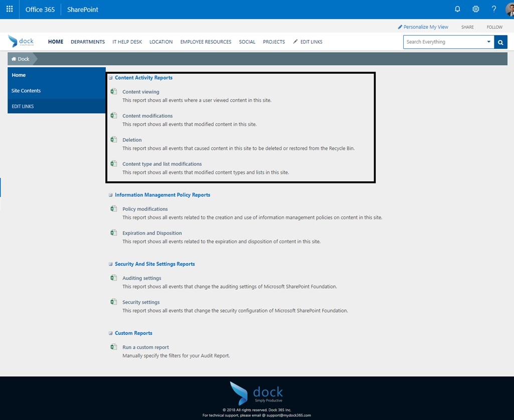Switch to the DEPARTMENTS tab
Screen dimensions: 514x420
[87, 42]
